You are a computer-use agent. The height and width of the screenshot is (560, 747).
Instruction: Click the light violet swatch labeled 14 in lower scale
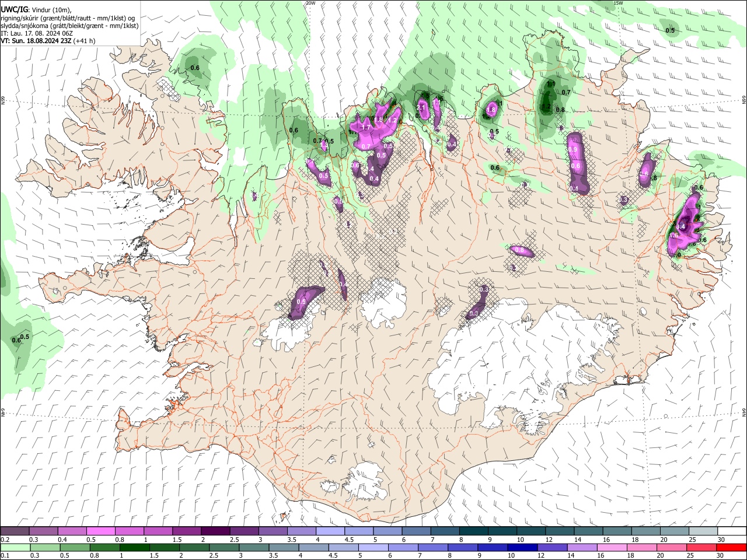(x=582, y=547)
